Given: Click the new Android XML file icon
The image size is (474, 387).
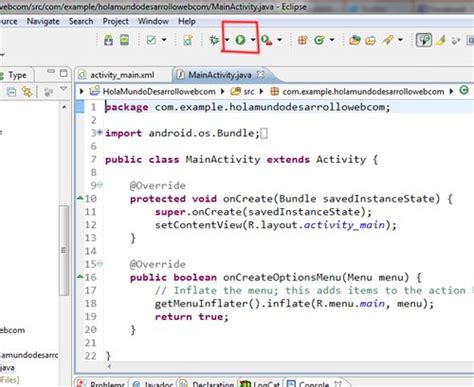Looking at the screenshot, I should pos(188,40).
